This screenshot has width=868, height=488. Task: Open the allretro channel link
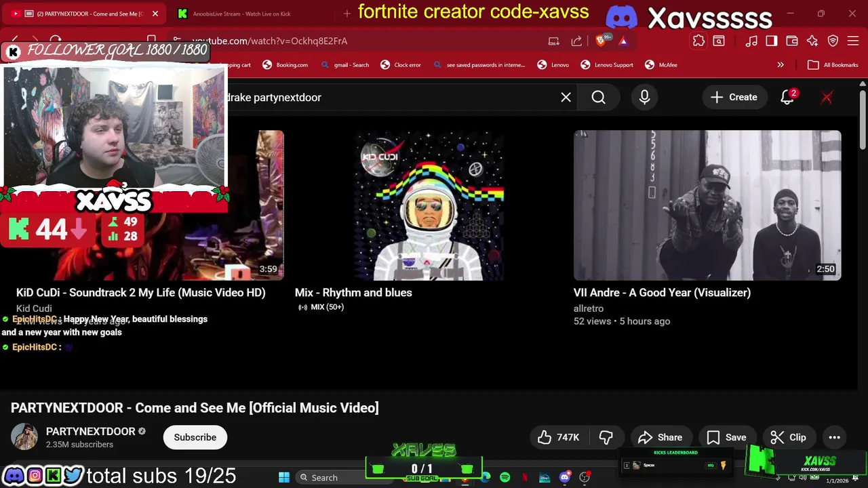589,308
